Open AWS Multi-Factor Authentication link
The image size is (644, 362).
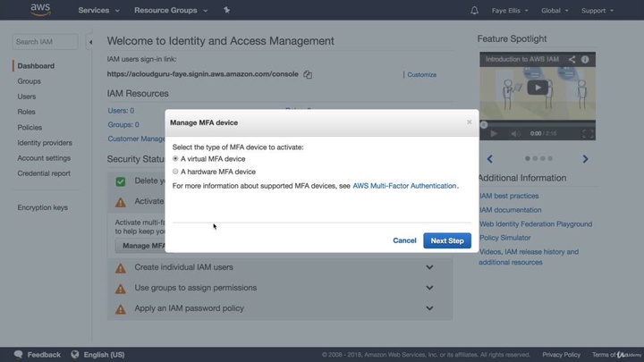(x=404, y=186)
